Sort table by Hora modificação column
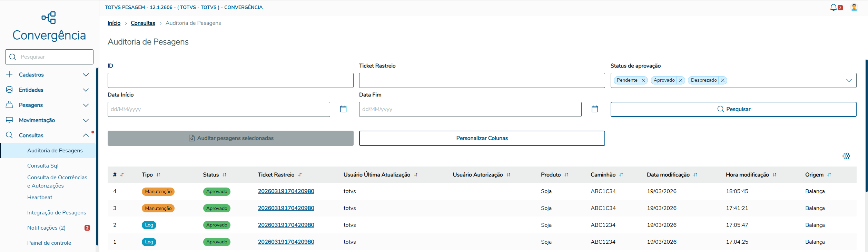Image resolution: width=868 pixels, height=252 pixels. pyautogui.click(x=775, y=175)
